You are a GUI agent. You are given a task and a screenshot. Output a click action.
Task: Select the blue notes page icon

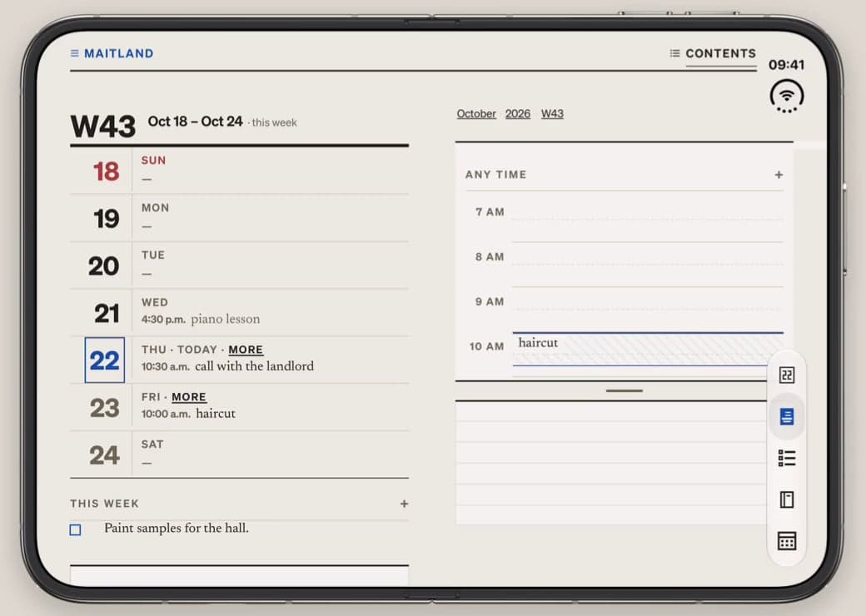coord(786,417)
